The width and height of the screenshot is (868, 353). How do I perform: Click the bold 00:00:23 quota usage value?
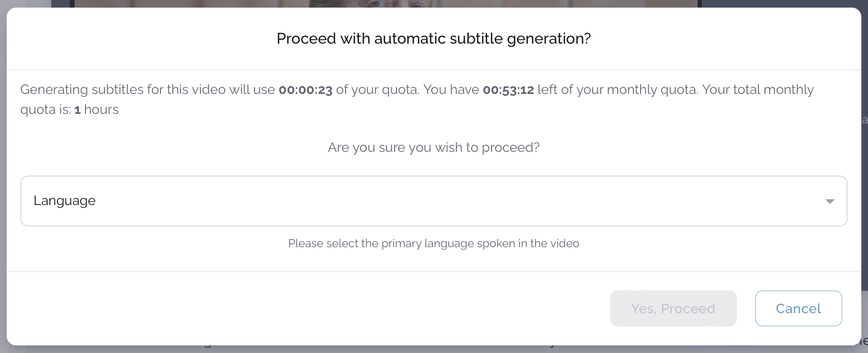pos(305,90)
